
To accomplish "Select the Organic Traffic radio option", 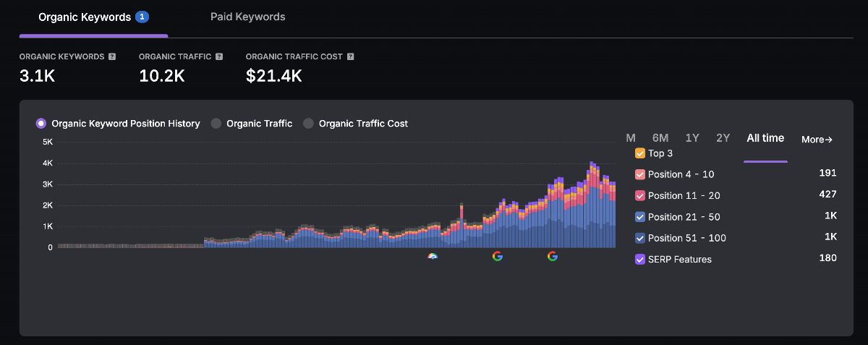I will 216,124.
